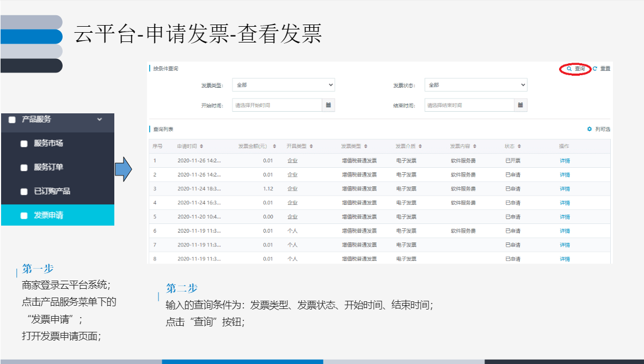Sort by 发票类型 column arrows
The height and width of the screenshot is (364, 644).
click(x=365, y=147)
